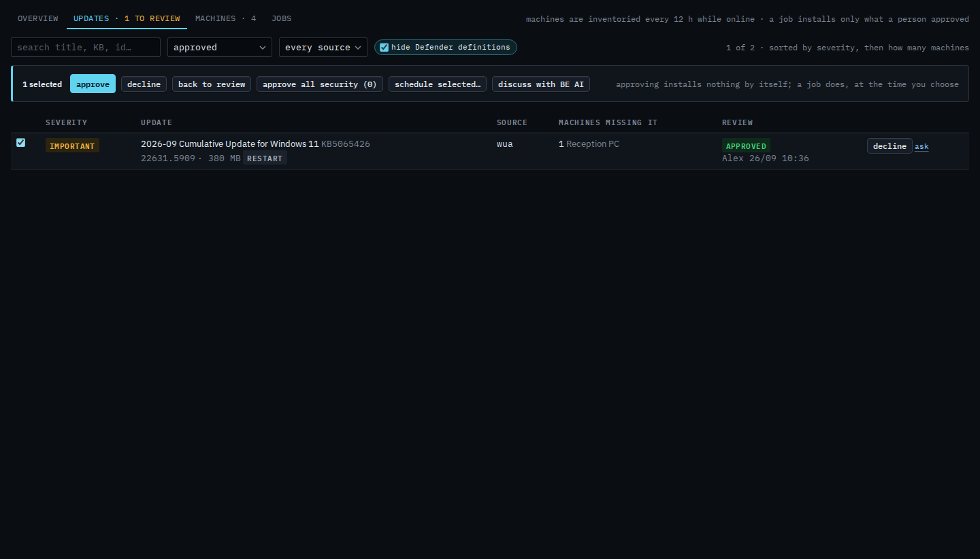This screenshot has width=980, height=559.
Task: Click the Review column header
Action: (738, 122)
